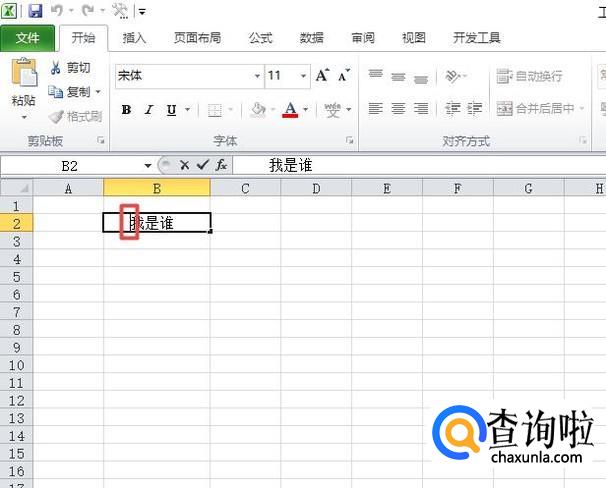Switch to the 页面布局 tab

click(197, 38)
